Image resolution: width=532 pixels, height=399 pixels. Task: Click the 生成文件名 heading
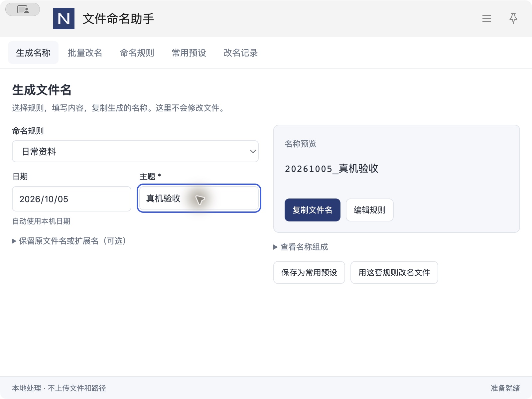(x=42, y=90)
